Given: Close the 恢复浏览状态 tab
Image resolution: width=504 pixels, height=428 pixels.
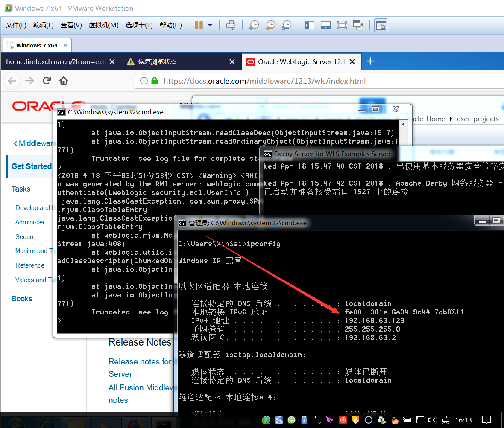Looking at the screenshot, I should tap(232, 61).
